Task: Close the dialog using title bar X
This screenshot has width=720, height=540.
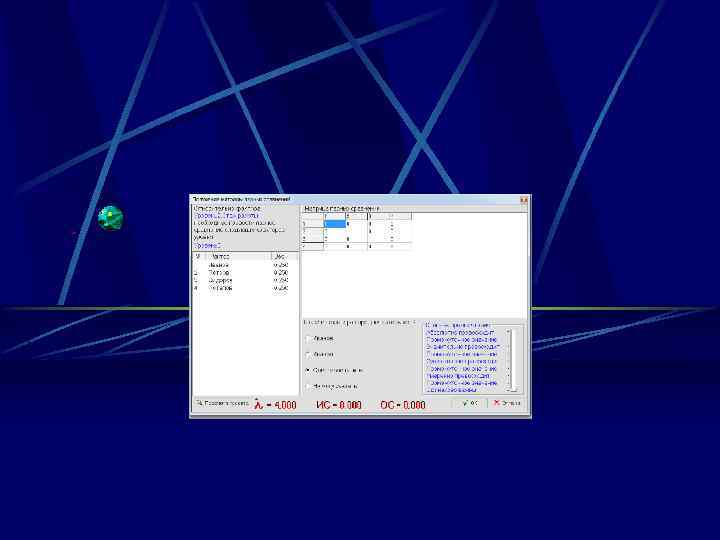Action: point(524,200)
